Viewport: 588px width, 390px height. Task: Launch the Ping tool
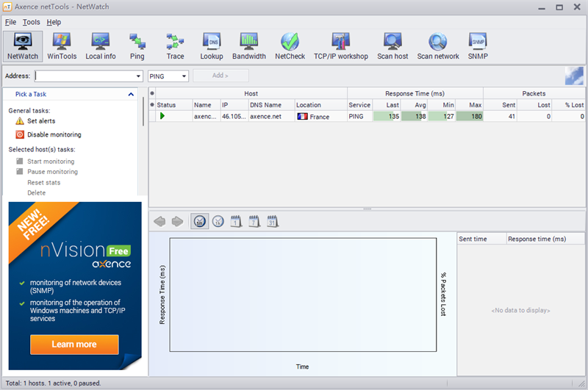137,46
